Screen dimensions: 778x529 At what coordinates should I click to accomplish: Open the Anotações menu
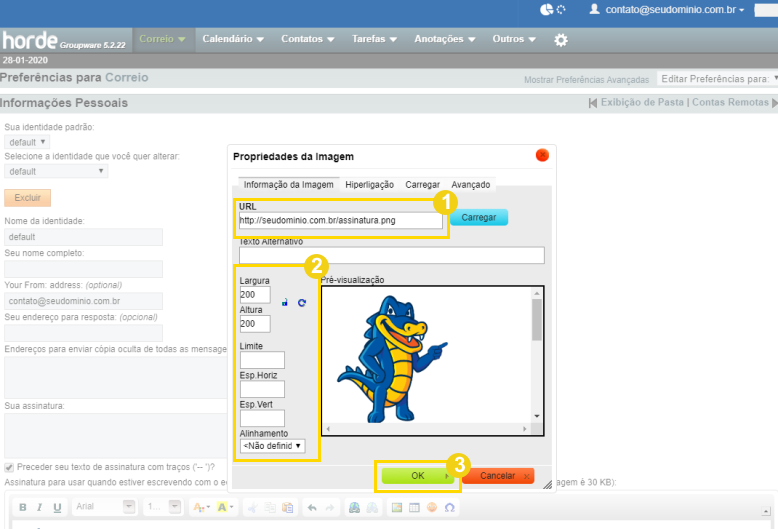click(445, 39)
